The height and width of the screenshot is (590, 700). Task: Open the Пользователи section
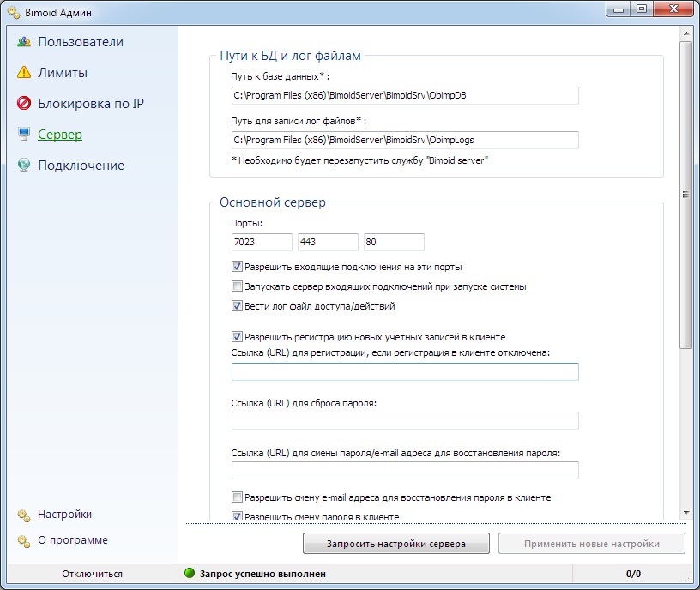click(81, 42)
